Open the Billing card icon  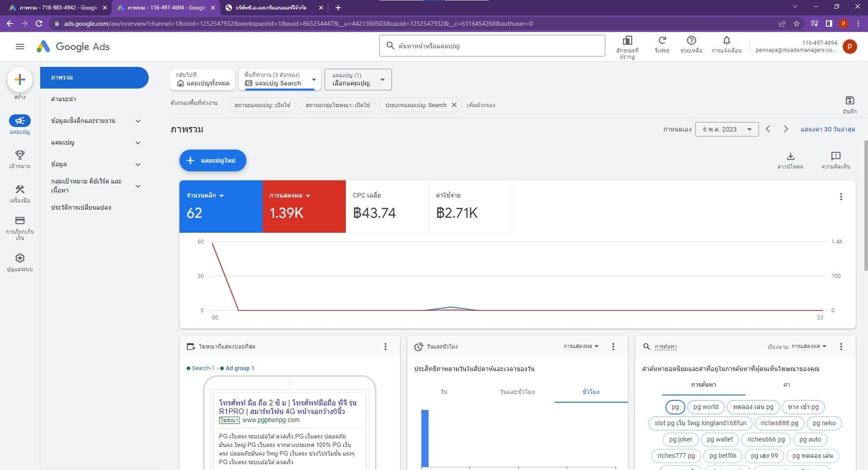19,221
